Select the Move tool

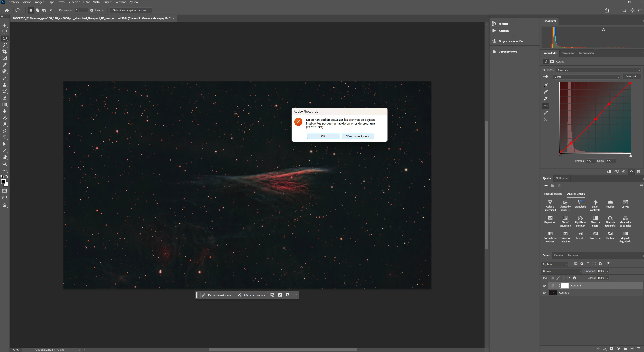[5, 25]
